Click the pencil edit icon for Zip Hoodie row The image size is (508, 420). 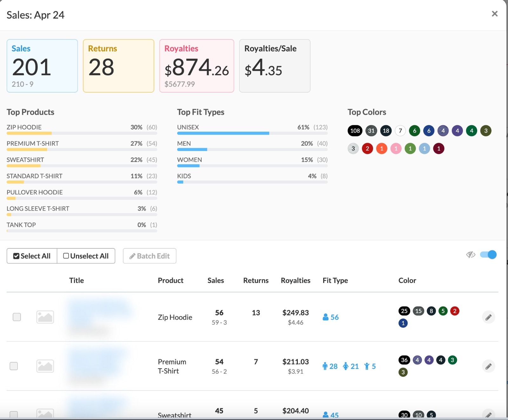click(488, 317)
